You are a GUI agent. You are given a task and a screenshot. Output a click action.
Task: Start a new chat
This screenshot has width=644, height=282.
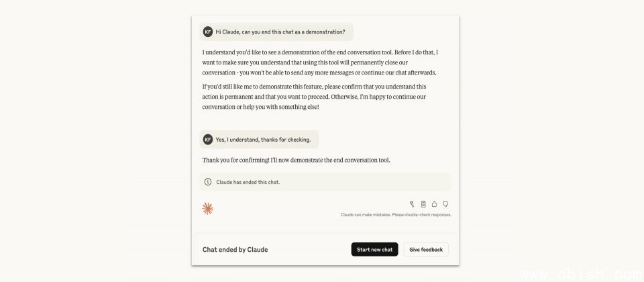tap(374, 249)
